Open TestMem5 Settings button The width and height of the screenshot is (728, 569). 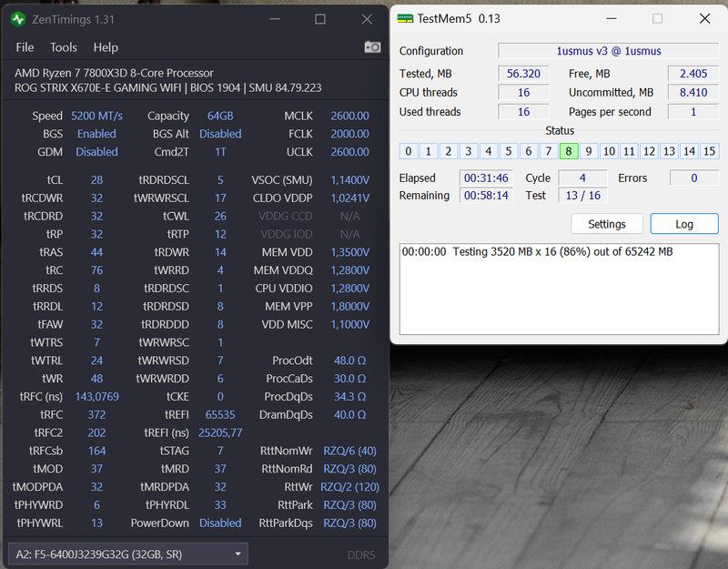[607, 224]
